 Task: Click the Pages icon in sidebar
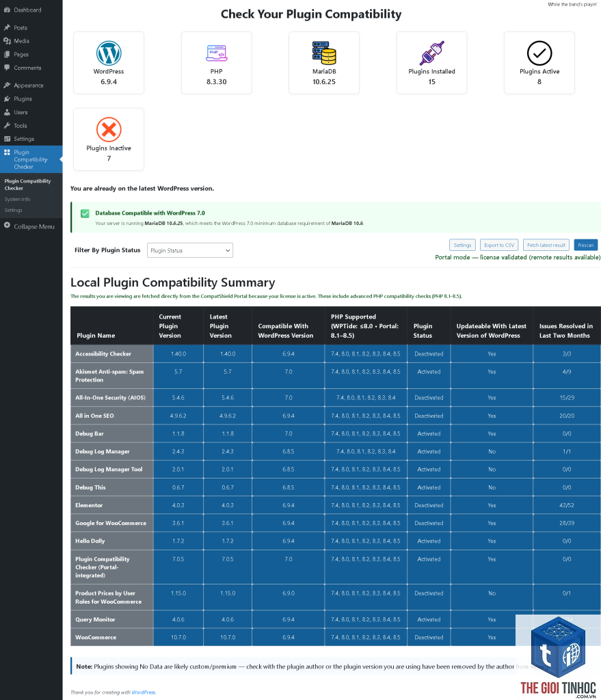7,55
